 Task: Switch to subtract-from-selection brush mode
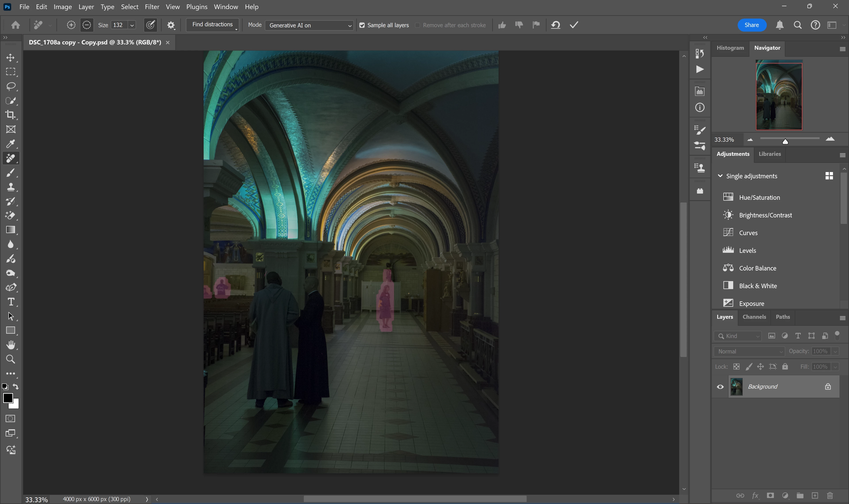(x=87, y=25)
